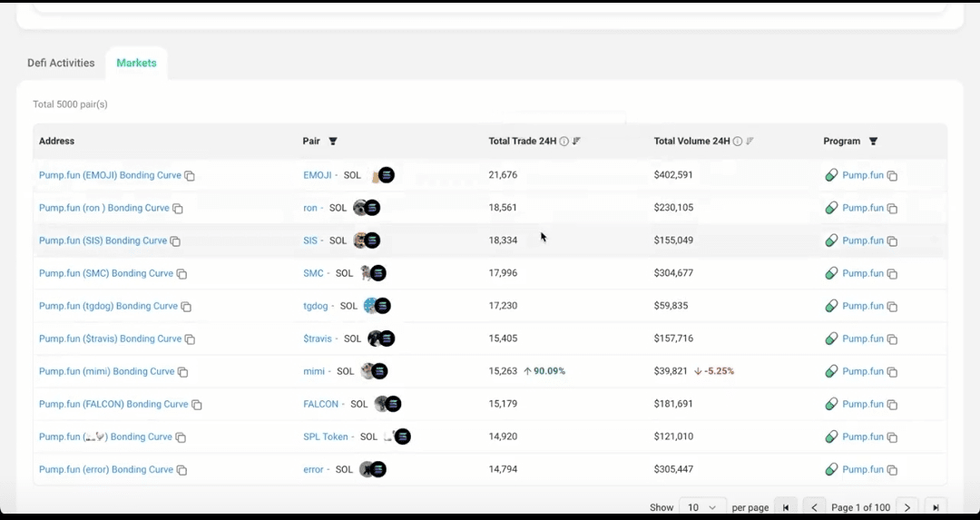The width and height of the screenshot is (980, 520).
Task: Click the 90.09% trade increase indicator
Action: (544, 370)
